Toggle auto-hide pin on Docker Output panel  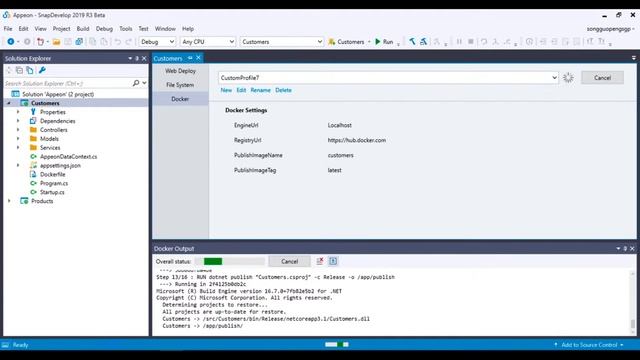pyautogui.click(x=625, y=248)
